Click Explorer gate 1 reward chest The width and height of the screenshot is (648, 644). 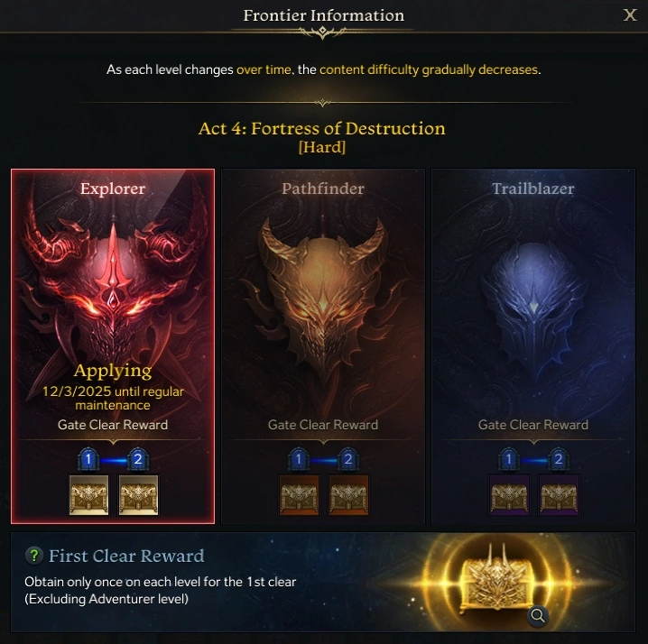point(88,494)
